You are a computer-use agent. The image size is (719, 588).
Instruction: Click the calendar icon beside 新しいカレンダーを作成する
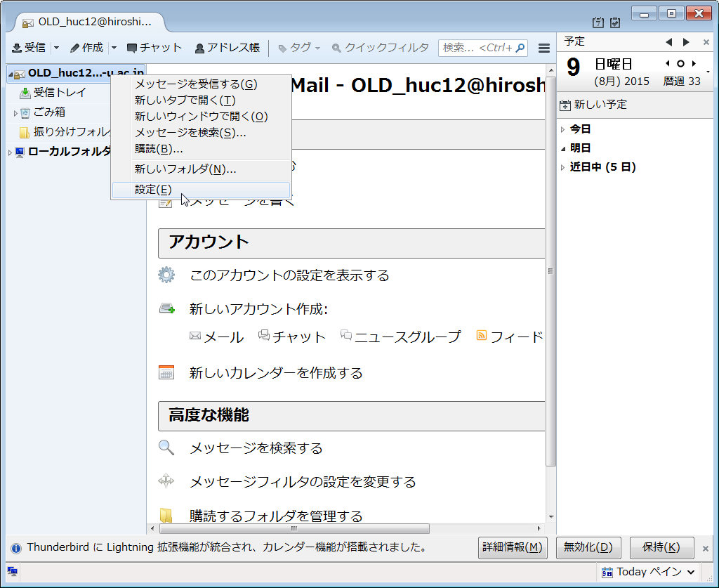(x=166, y=372)
